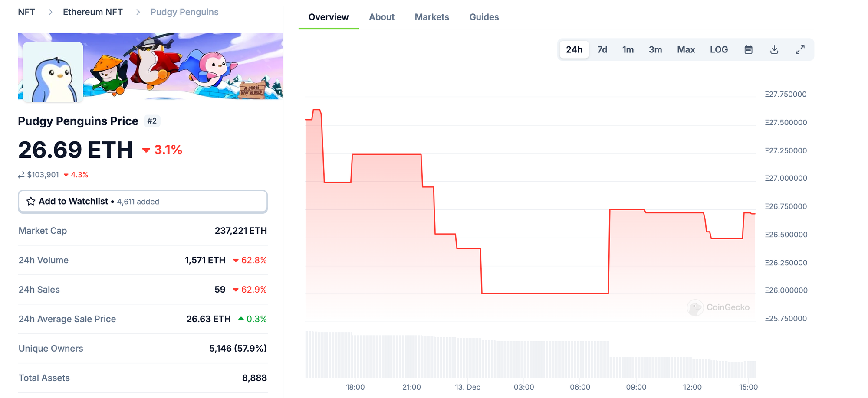Click the ETH to USD swap arrows icon

point(21,175)
